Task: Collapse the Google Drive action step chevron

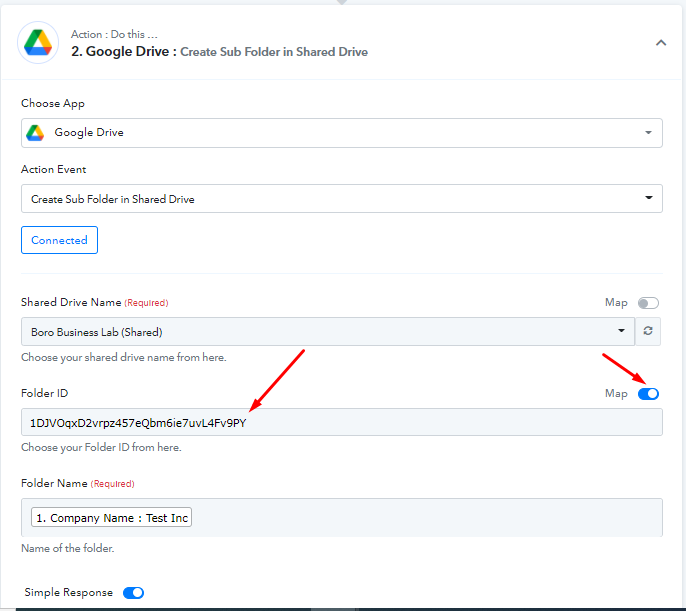Action: pyautogui.click(x=661, y=43)
